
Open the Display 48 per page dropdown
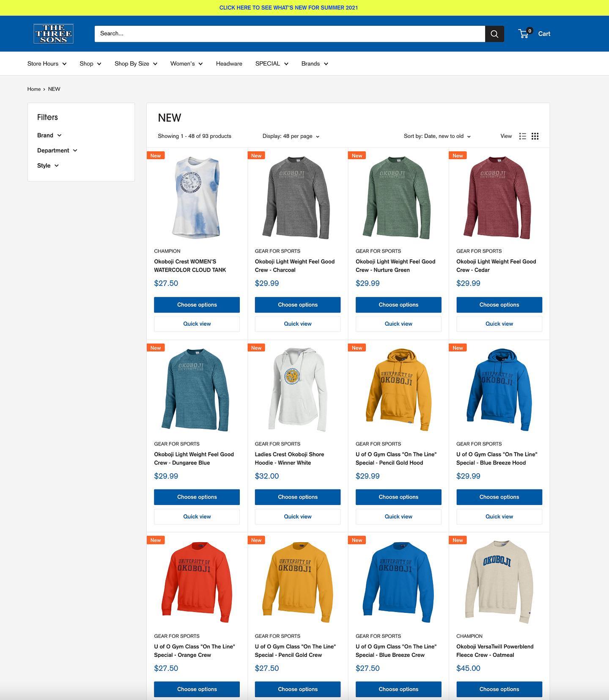tap(291, 136)
